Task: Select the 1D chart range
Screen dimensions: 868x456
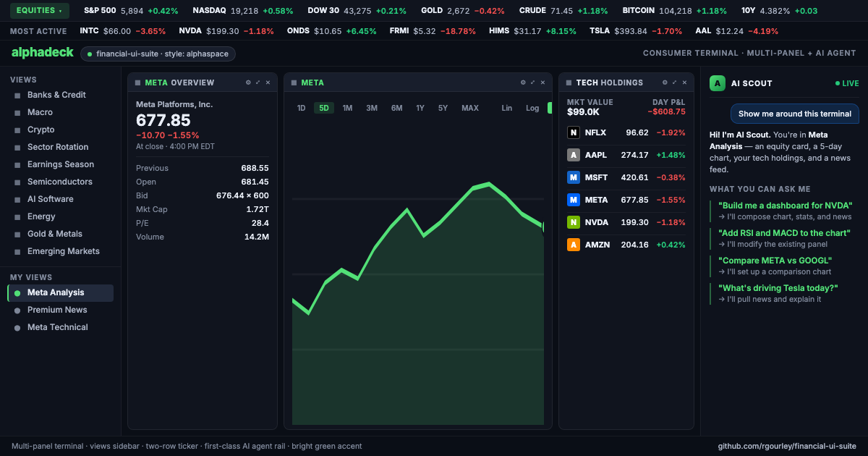Action: 302,108
